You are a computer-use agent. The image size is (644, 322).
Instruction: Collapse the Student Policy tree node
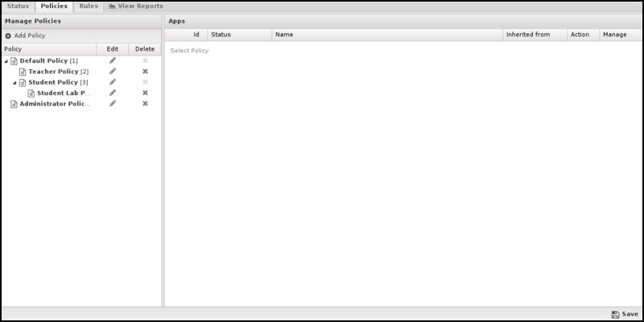tap(14, 83)
